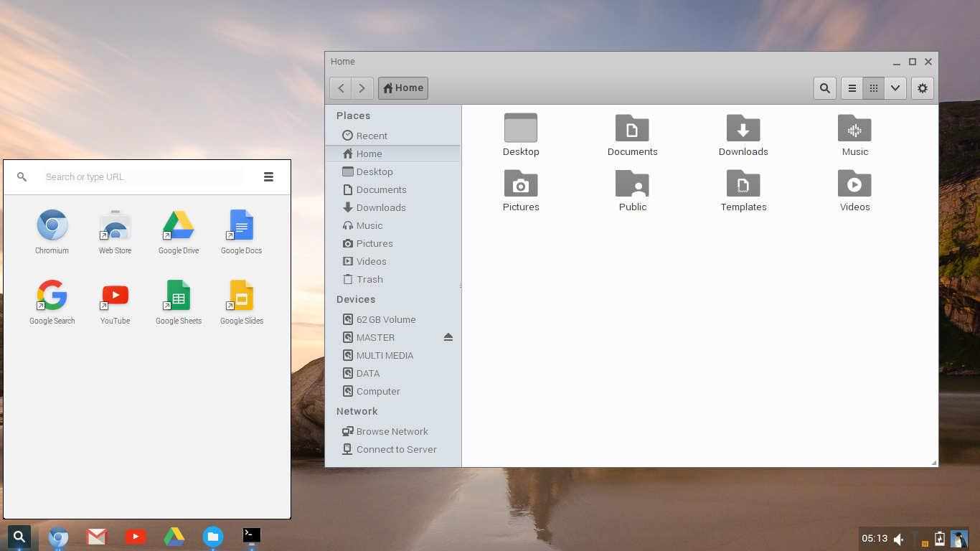Switch file manager to list view
This screenshot has width=980, height=551.
(852, 88)
